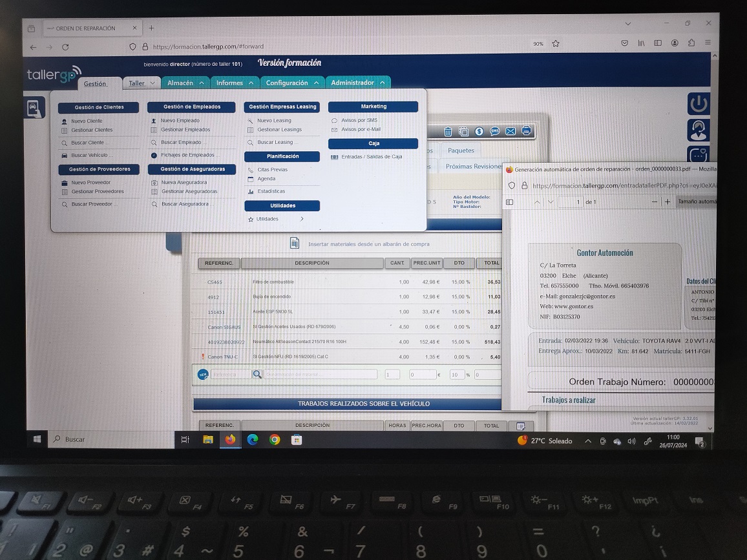The image size is (747, 560).
Task: Click the NEW badge icon in materials row
Action: pos(203,375)
